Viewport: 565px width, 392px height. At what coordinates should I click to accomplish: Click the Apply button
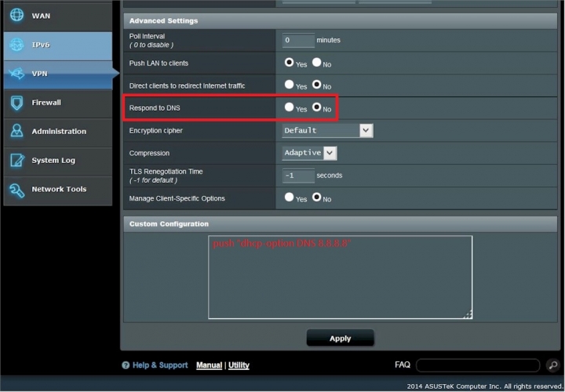[340, 338]
